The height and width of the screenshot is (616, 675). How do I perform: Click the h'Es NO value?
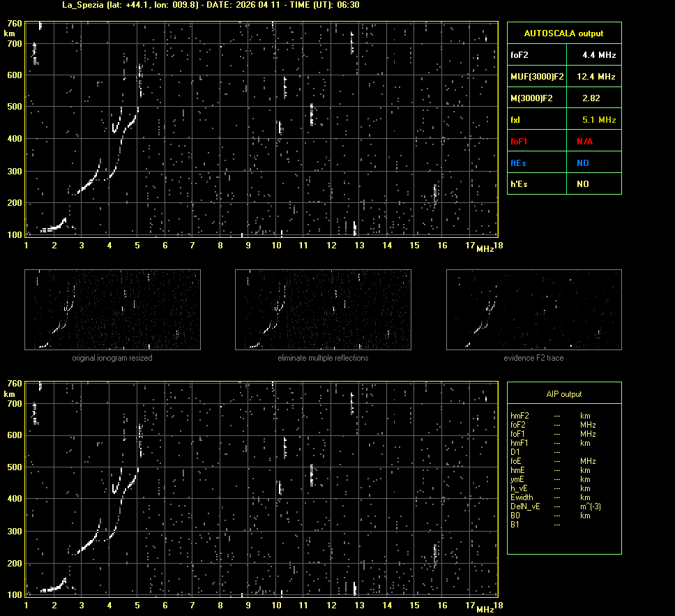point(582,184)
